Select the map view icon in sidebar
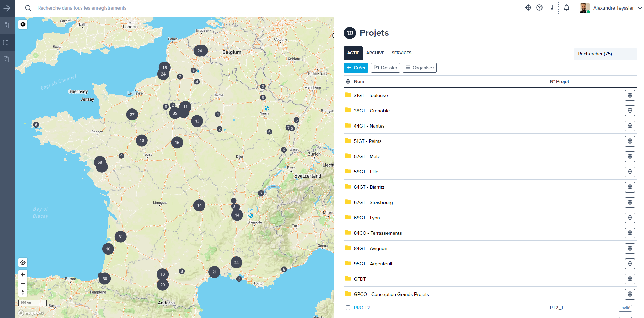644x318 pixels. pos(6,42)
